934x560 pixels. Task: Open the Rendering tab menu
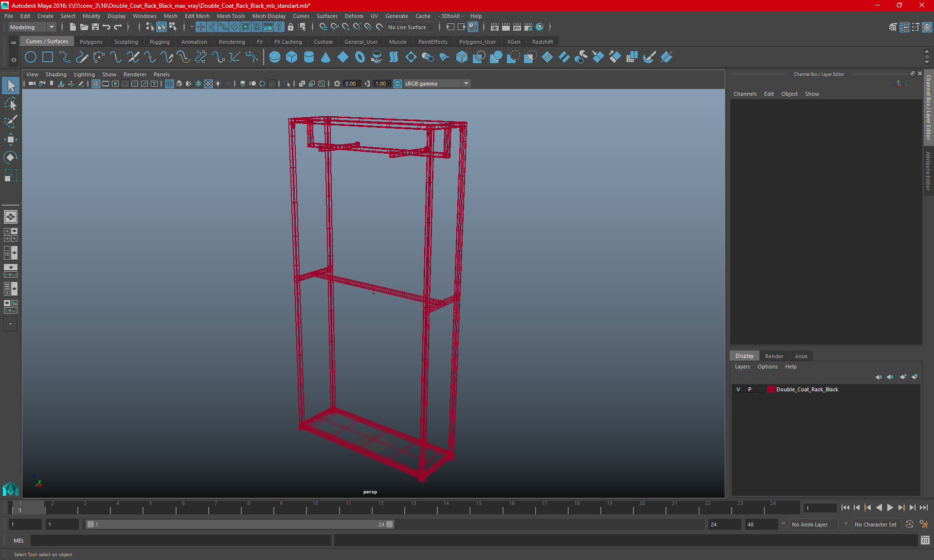232,41
